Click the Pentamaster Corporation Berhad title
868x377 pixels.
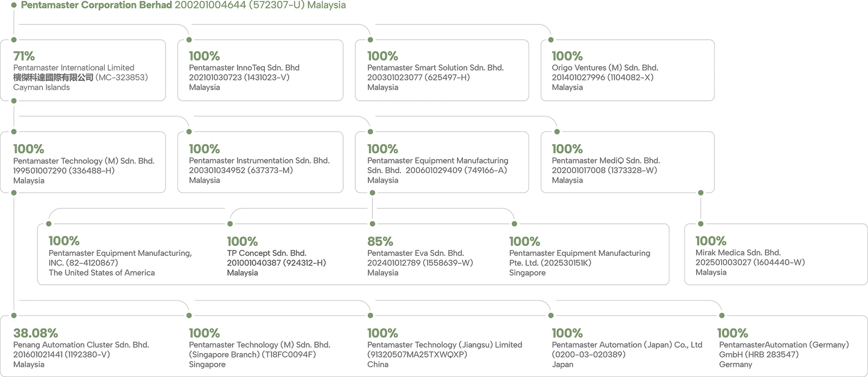click(96, 5)
